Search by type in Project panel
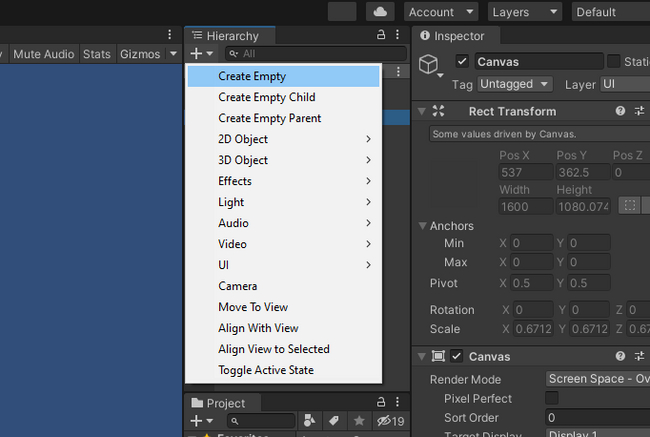The width and height of the screenshot is (650, 437). (309, 421)
